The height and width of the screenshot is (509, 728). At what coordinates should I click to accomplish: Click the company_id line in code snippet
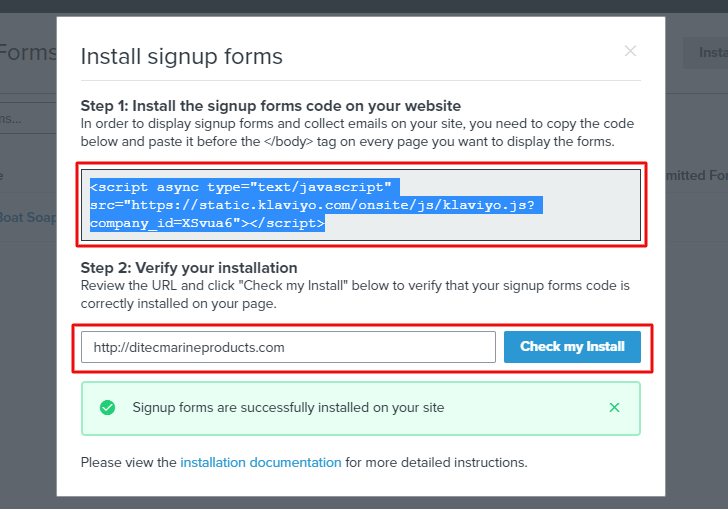pyautogui.click(x=207, y=223)
